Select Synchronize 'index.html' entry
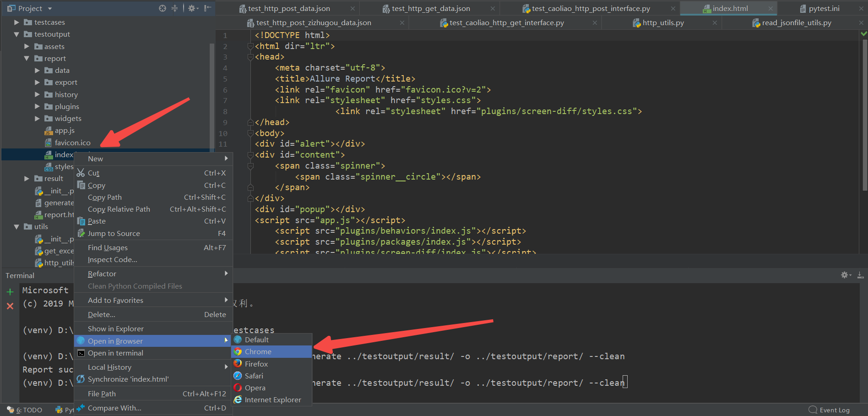 153,379
